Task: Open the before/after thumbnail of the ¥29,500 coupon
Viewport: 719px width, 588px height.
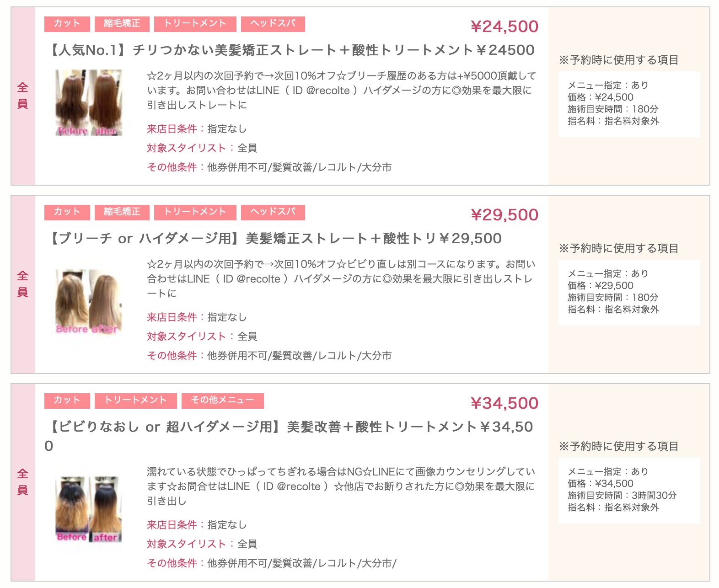Action: [x=89, y=302]
